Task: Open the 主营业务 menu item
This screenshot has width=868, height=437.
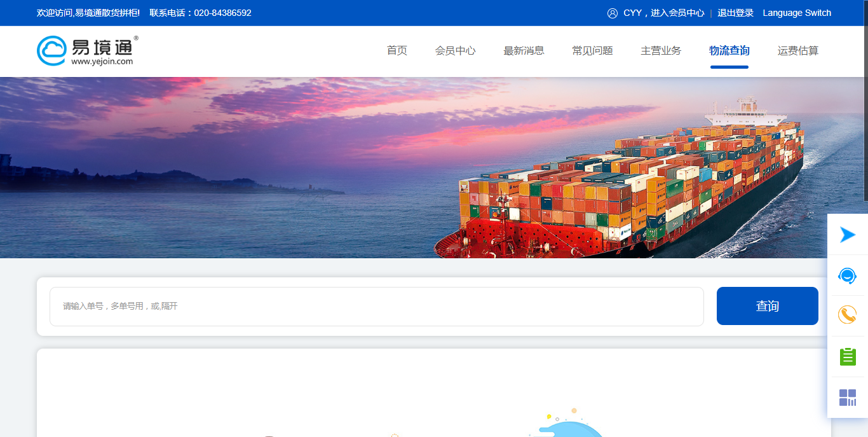Action: (661, 51)
